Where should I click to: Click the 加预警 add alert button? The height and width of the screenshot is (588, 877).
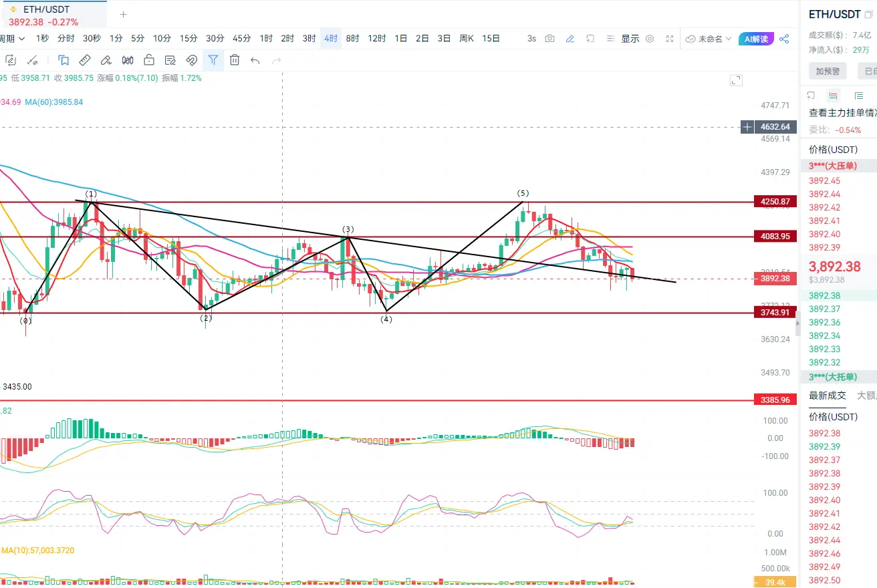(828, 71)
